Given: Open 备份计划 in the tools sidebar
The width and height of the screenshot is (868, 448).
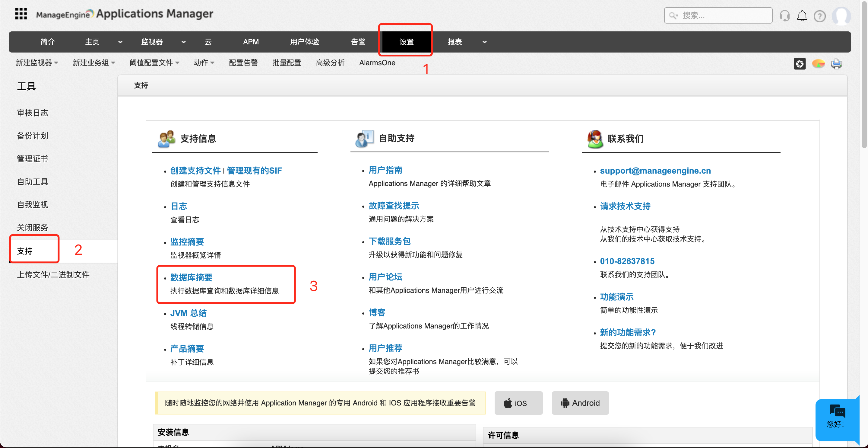Looking at the screenshot, I should tap(33, 136).
